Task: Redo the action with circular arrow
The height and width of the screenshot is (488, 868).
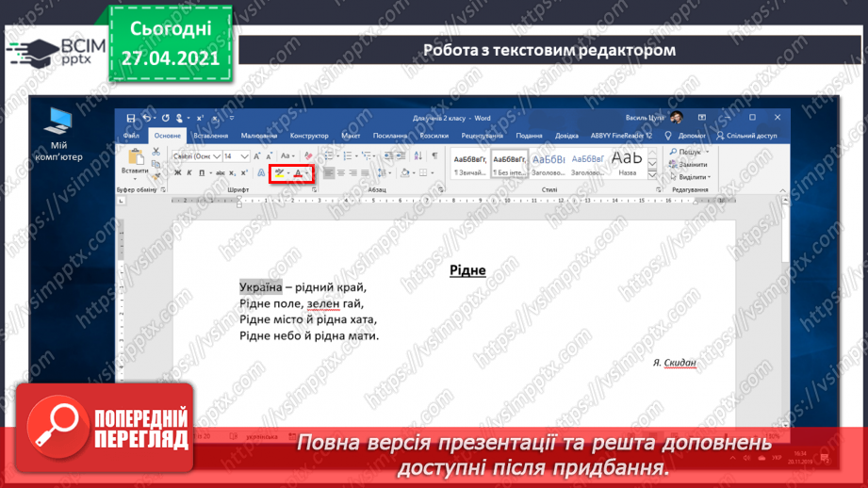Action: [x=165, y=118]
